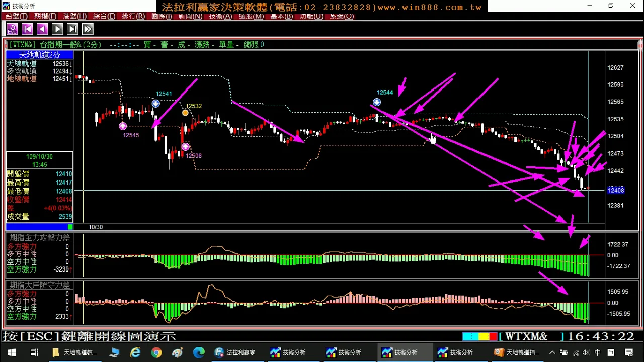Open the Windows notification center icon
The image size is (644, 362).
click(x=628, y=352)
